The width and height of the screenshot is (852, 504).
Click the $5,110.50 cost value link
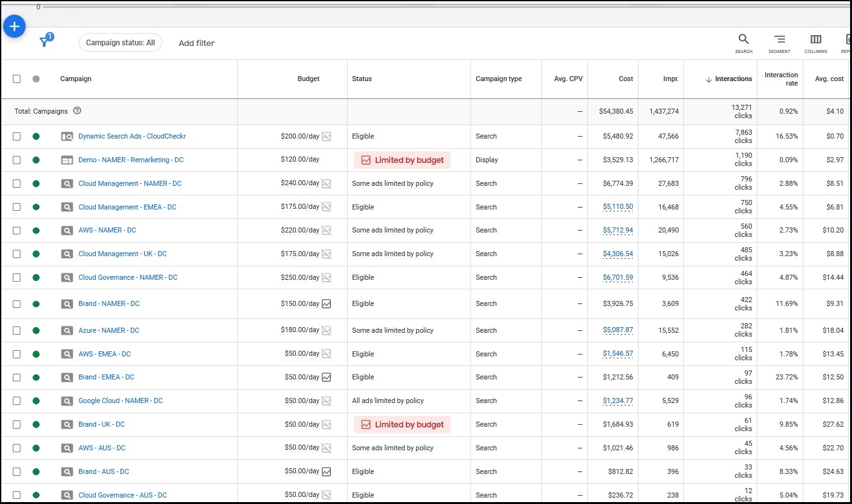point(617,207)
